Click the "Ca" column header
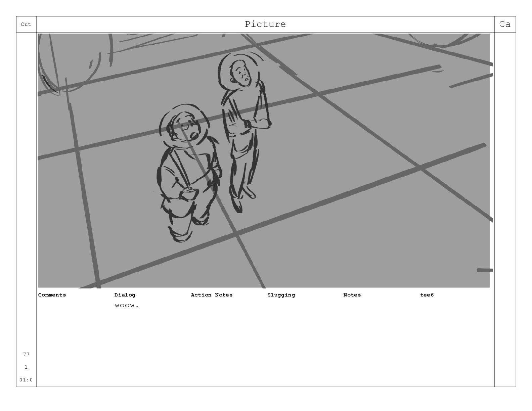This screenshot has width=532, height=411. pyautogui.click(x=505, y=24)
